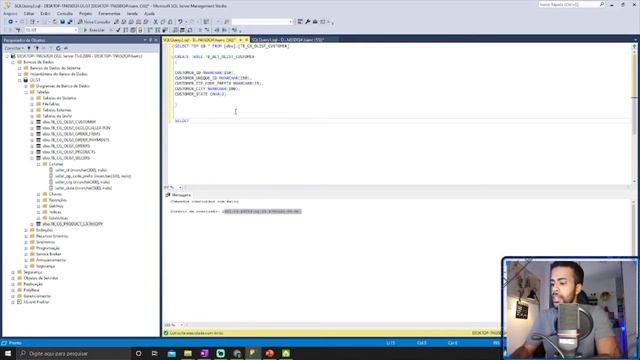
Task: Select the Armazenamento folder
Action: point(51,260)
